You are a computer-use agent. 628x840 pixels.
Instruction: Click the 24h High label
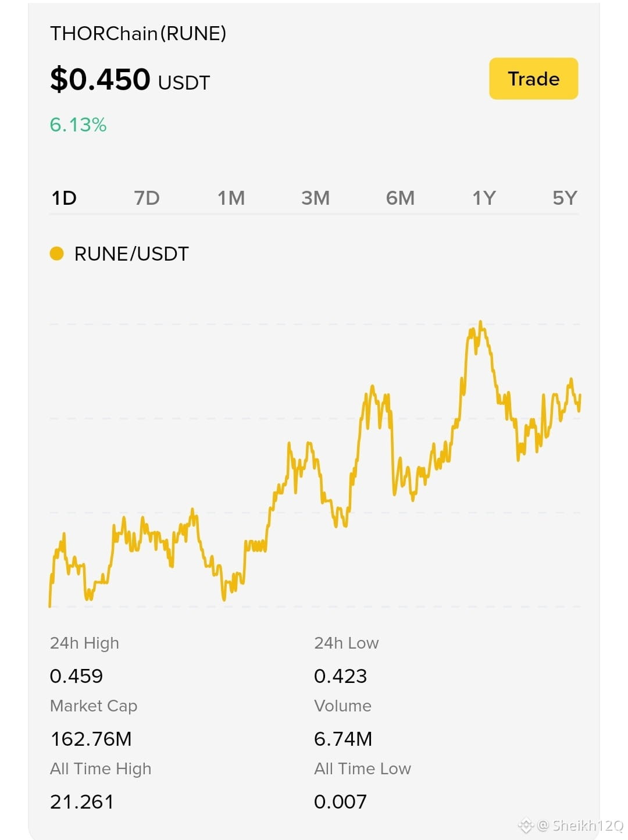[84, 643]
